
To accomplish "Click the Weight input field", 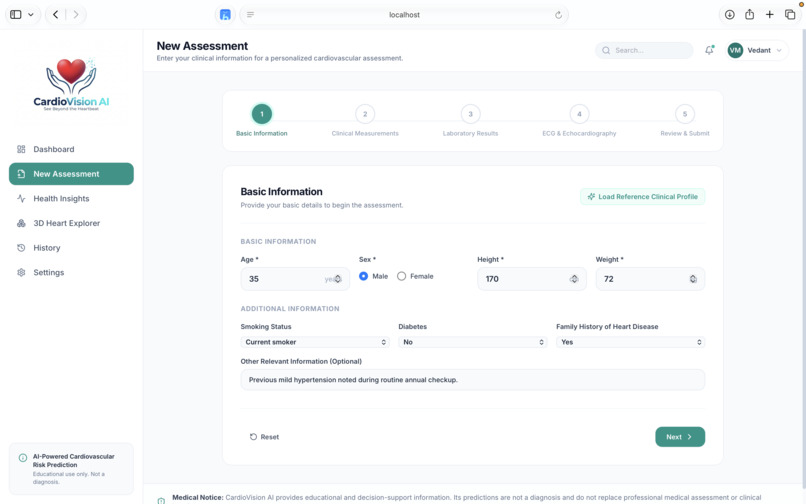I will click(x=650, y=279).
